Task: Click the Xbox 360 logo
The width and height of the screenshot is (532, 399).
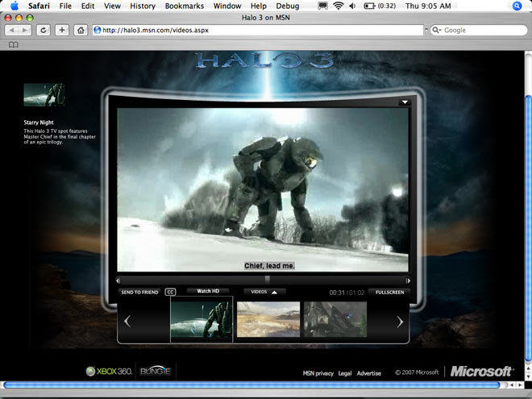Action: (109, 371)
